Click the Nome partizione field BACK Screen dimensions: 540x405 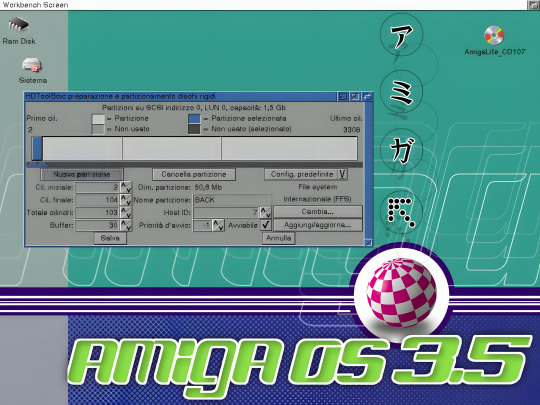(x=232, y=200)
